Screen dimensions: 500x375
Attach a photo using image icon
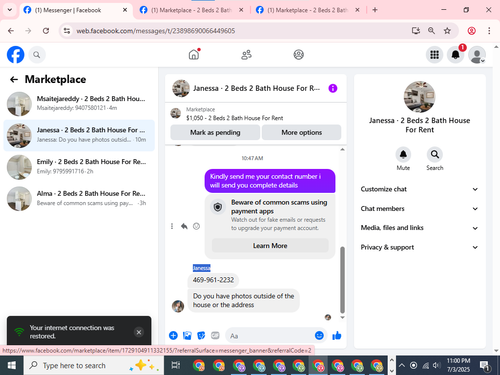[x=187, y=335]
